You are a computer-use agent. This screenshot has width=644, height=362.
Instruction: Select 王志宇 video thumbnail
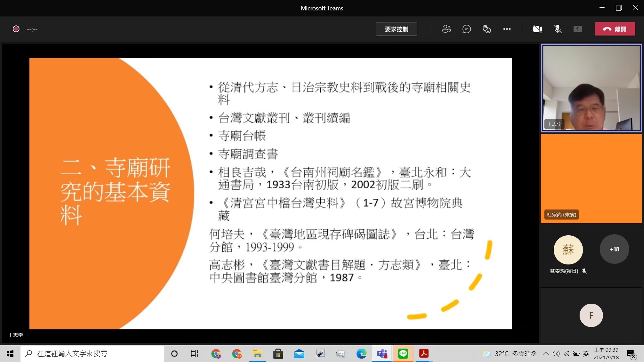[x=591, y=88]
